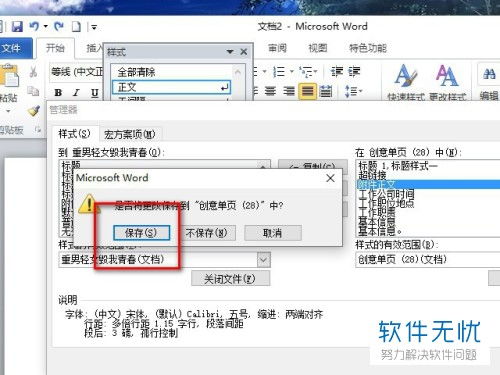Switch to the 审阅 ribbon tab
This screenshot has width=500, height=375.
tap(277, 48)
